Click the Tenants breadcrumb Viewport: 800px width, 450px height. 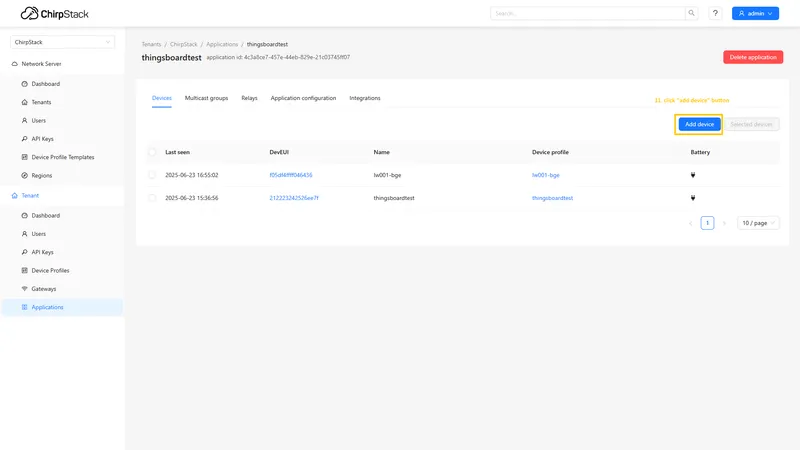click(151, 44)
